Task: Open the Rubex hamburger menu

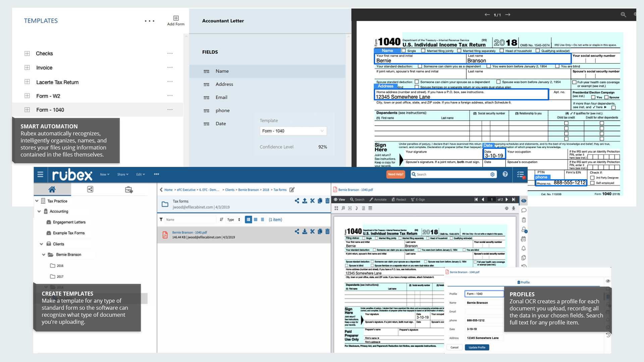Action: 40,174
